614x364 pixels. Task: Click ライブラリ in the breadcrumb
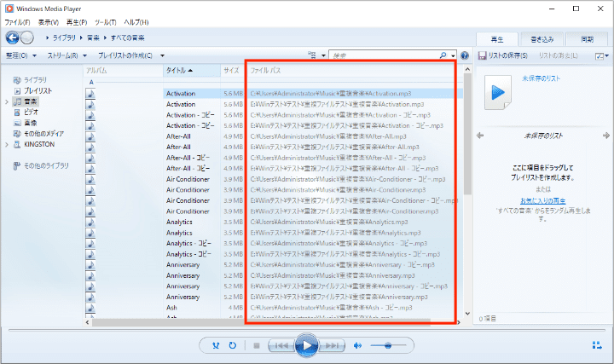[x=64, y=38]
